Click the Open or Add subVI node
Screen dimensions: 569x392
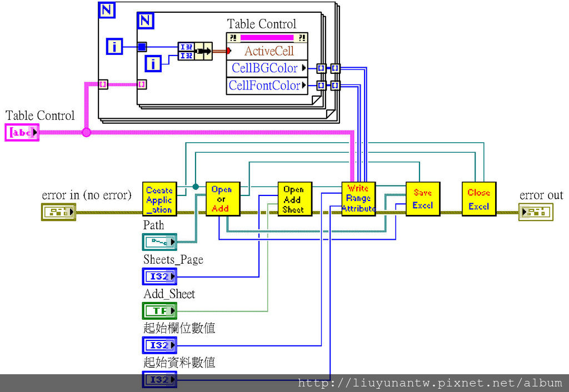coord(223,199)
